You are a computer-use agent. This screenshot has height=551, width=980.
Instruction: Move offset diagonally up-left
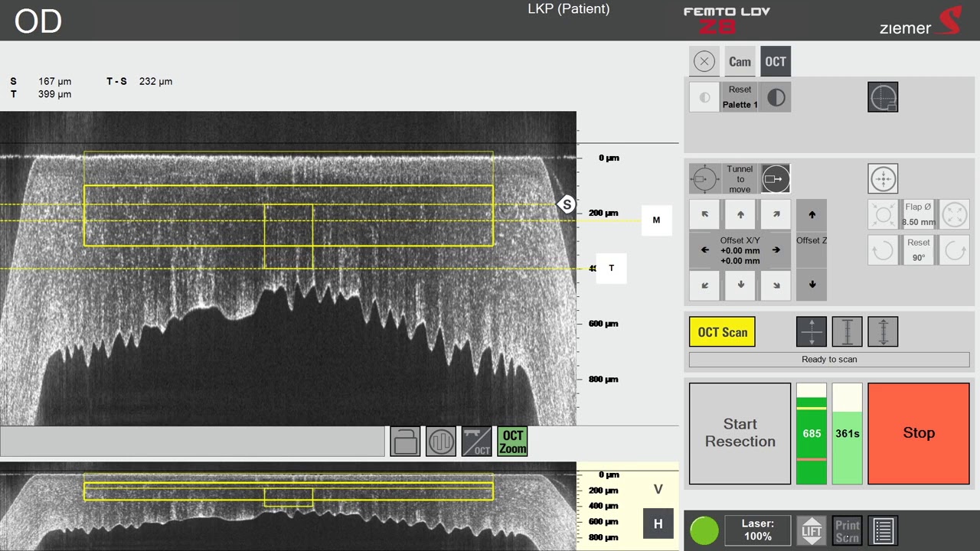tap(704, 214)
